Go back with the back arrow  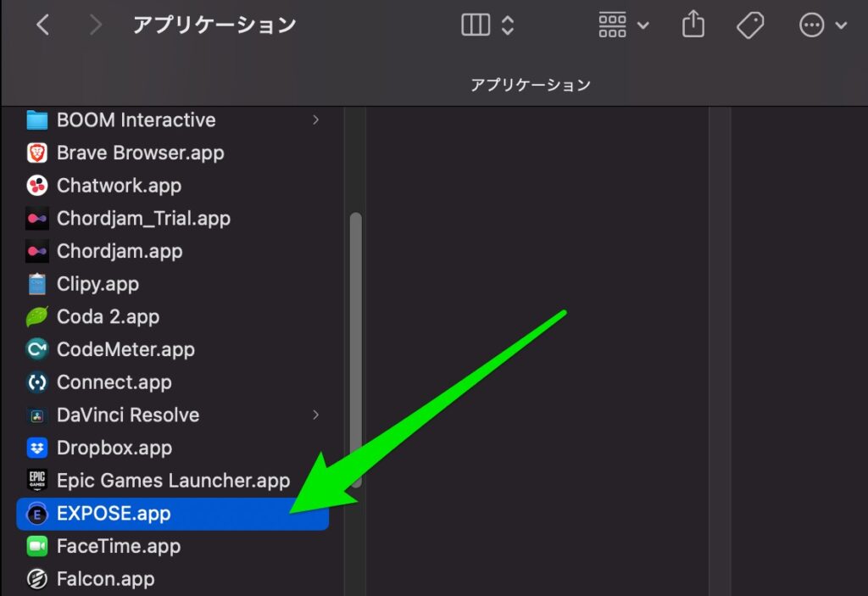(x=42, y=25)
